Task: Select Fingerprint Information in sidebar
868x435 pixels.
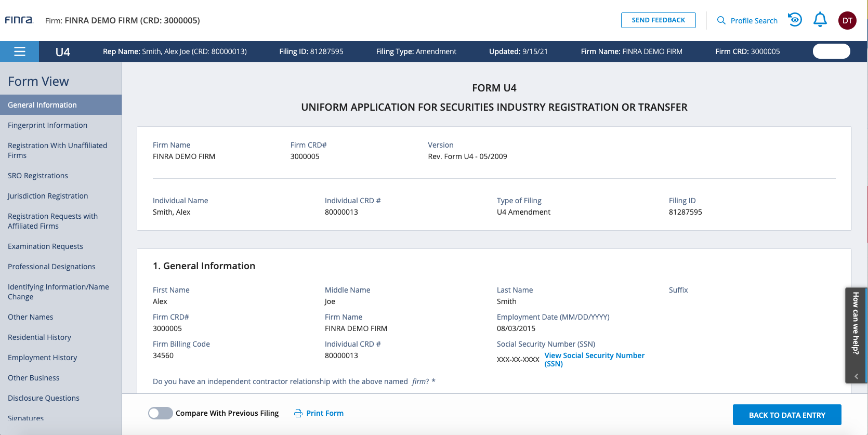Action: coord(47,125)
